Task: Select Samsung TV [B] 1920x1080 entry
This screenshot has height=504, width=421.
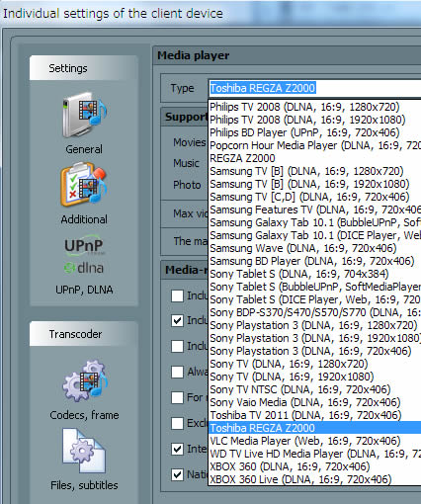Action: click(x=315, y=184)
